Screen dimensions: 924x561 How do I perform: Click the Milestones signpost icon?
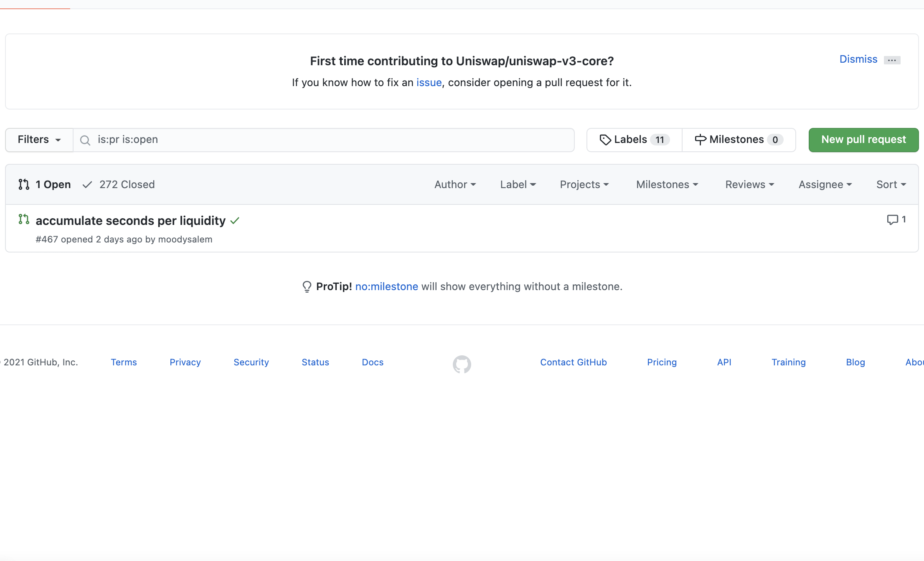[x=700, y=140]
